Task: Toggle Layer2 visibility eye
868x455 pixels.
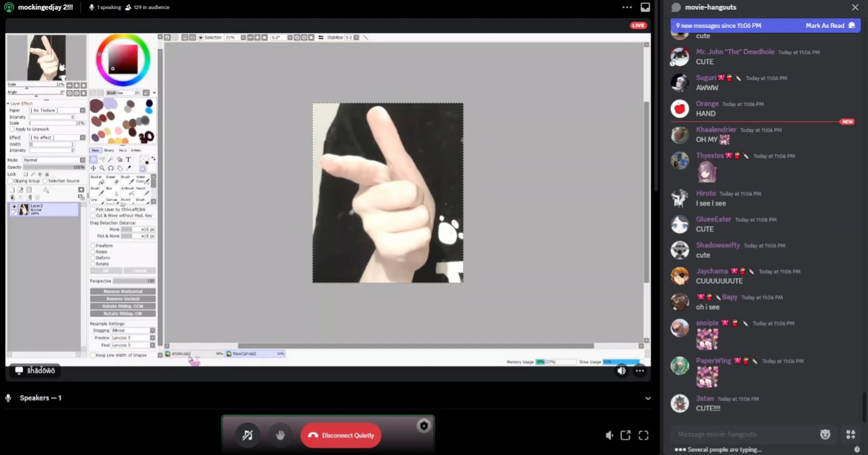Action: point(14,207)
